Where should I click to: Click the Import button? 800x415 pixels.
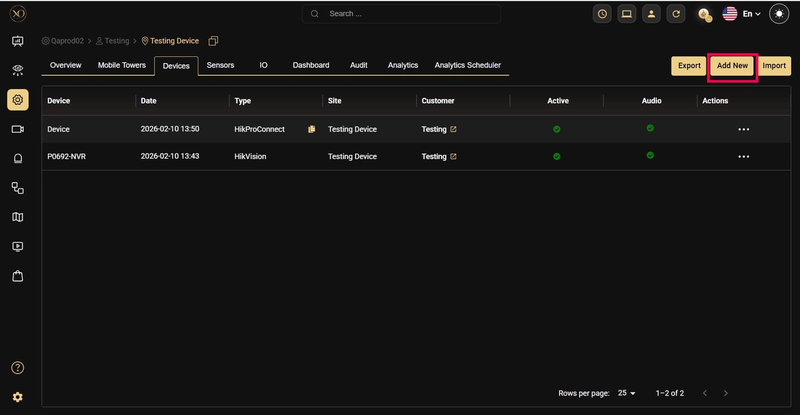tap(774, 66)
